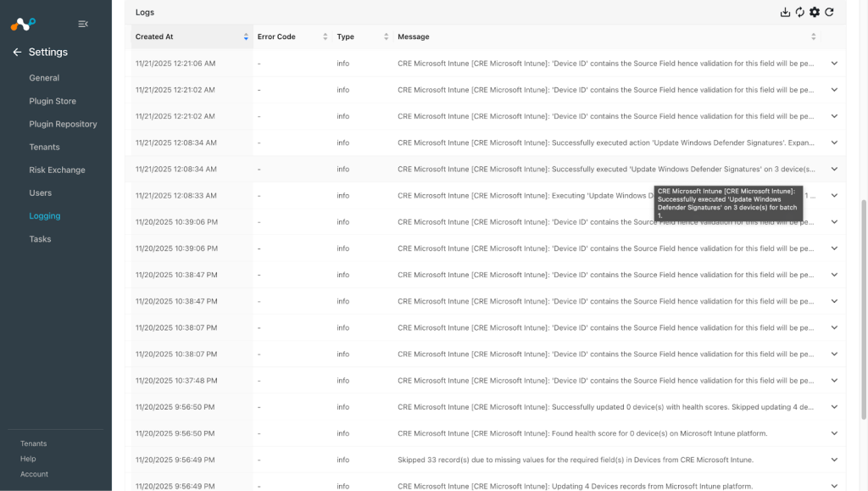Select Logging menu item
Image resolution: width=868 pixels, height=491 pixels.
(x=45, y=216)
